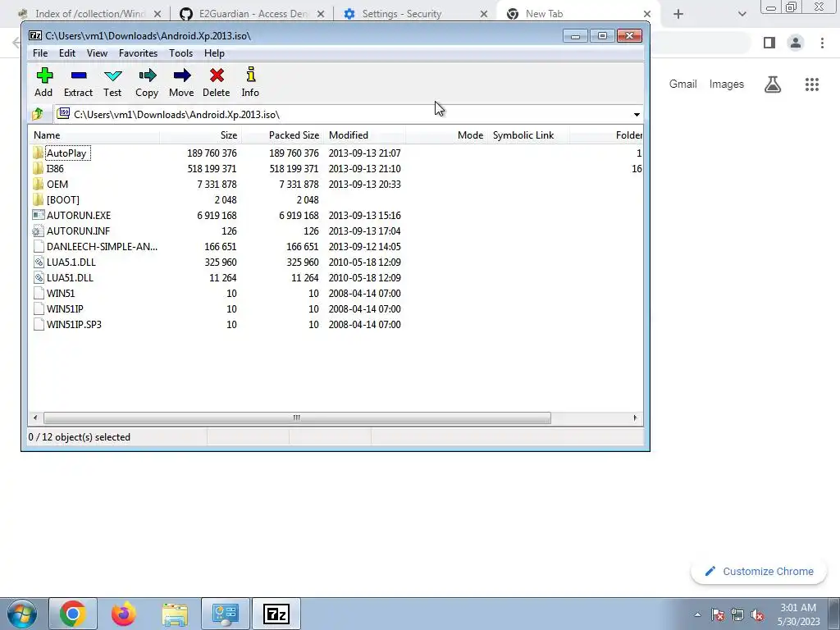Click the taskbar clock 3:01 AM
Image resolution: width=840 pixels, height=630 pixels.
tap(798, 608)
